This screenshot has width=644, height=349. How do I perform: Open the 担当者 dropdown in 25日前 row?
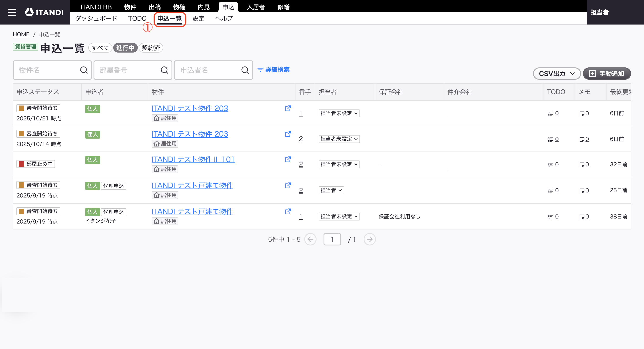coord(331,190)
